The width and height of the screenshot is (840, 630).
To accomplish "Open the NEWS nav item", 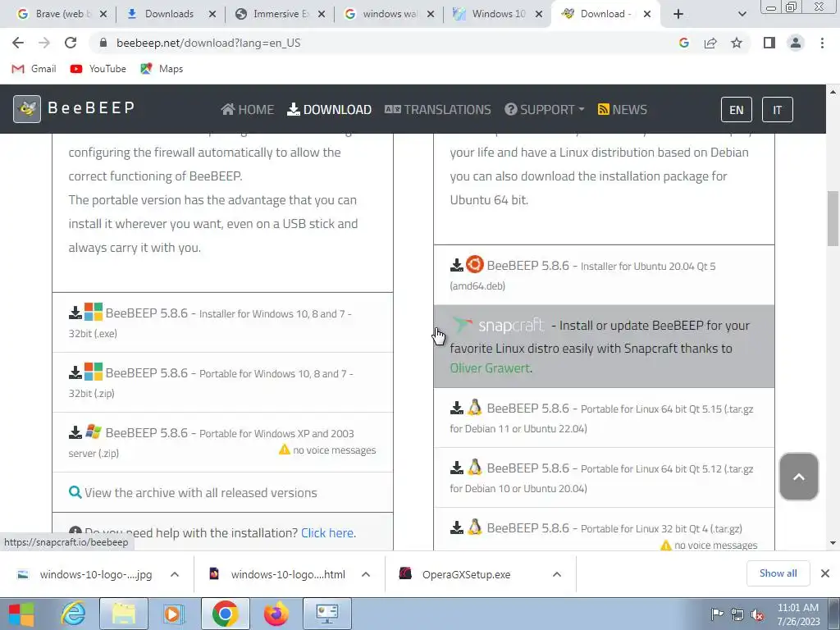I will tap(622, 109).
